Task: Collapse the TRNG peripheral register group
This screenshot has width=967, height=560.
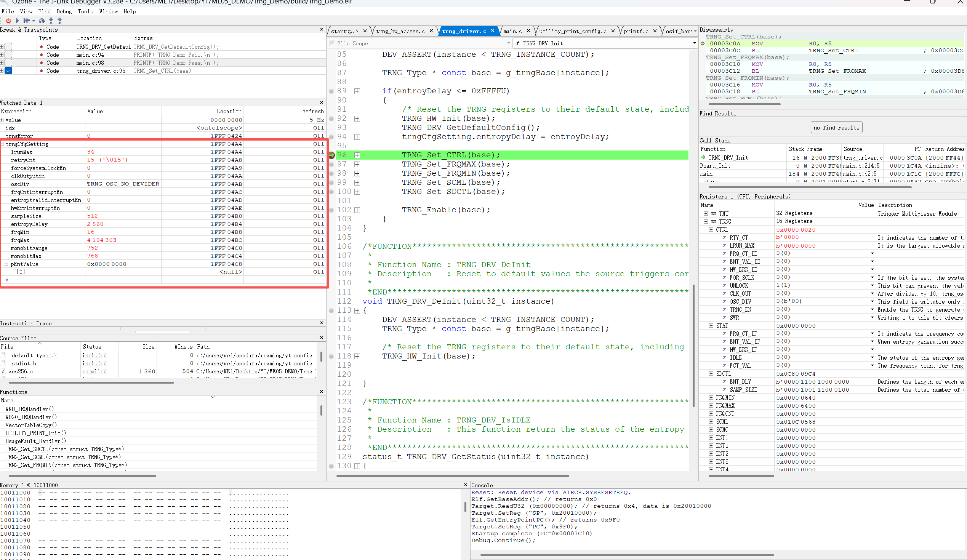Action: click(x=706, y=221)
